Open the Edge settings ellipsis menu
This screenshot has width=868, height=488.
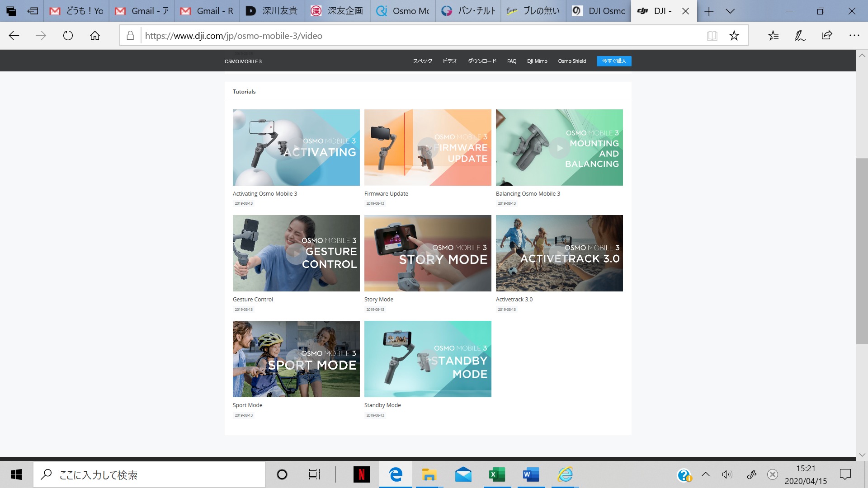click(854, 36)
